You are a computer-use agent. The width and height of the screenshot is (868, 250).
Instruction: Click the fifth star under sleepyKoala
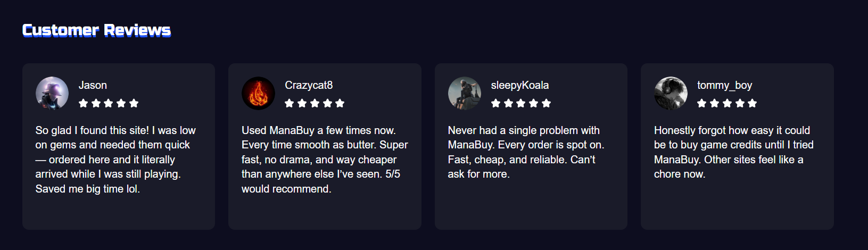coord(547,103)
